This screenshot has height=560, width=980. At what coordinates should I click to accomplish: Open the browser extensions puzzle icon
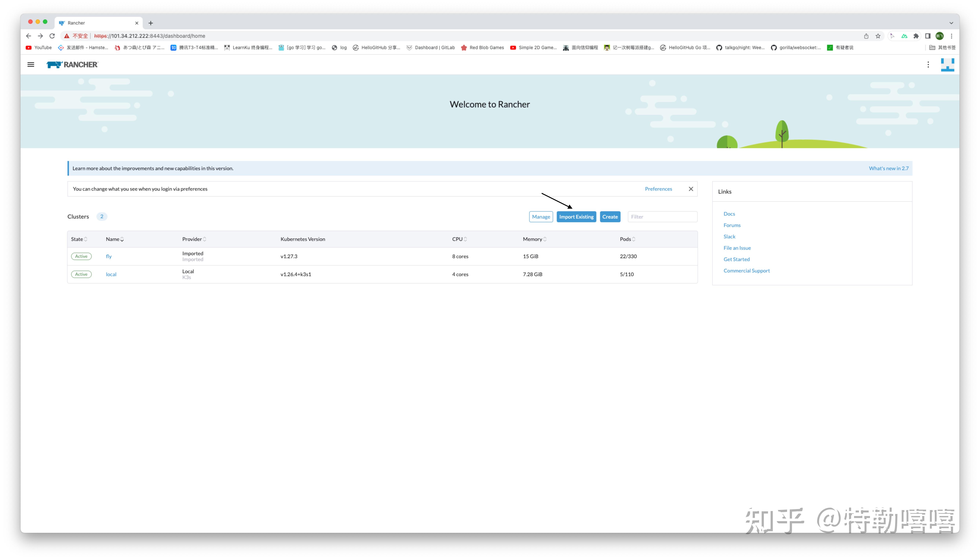point(916,36)
